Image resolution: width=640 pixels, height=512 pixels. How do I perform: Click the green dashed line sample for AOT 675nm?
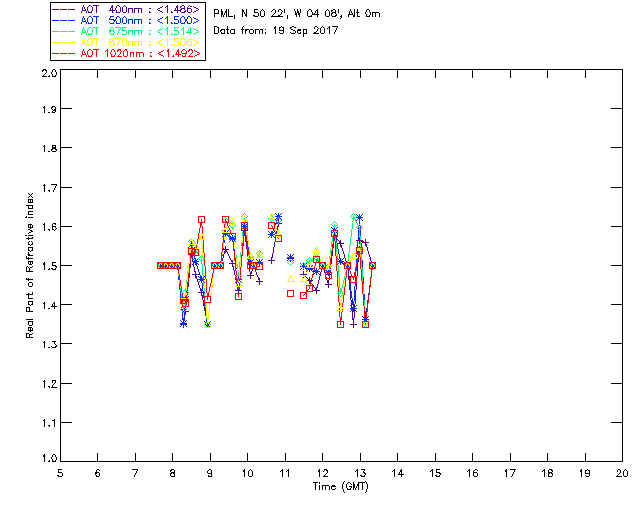(63, 31)
